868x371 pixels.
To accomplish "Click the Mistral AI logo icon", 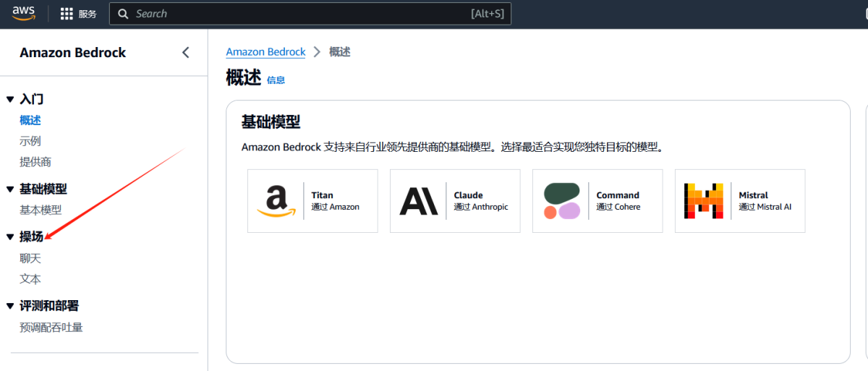I will click(704, 201).
